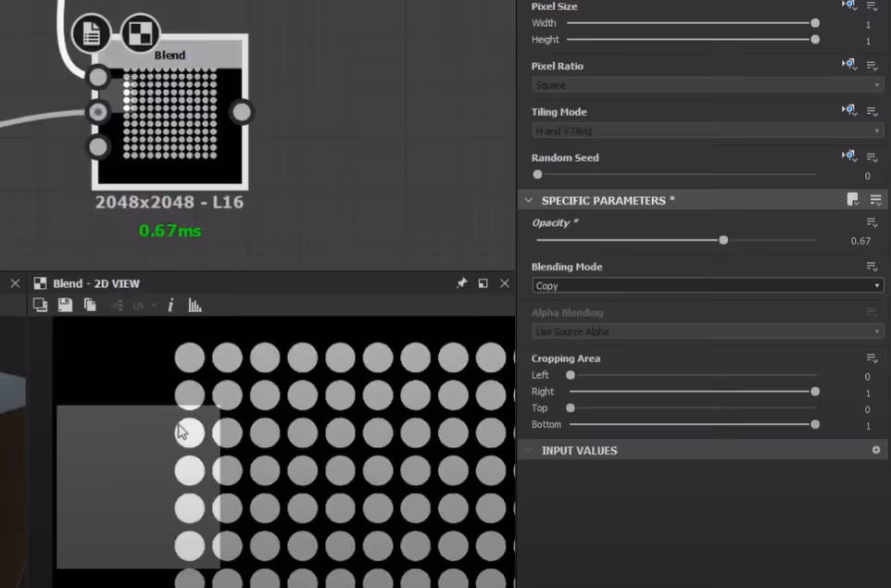This screenshot has height=588, width=891.
Task: Click the checker icon beside the 2D View title
Action: pyautogui.click(x=40, y=283)
